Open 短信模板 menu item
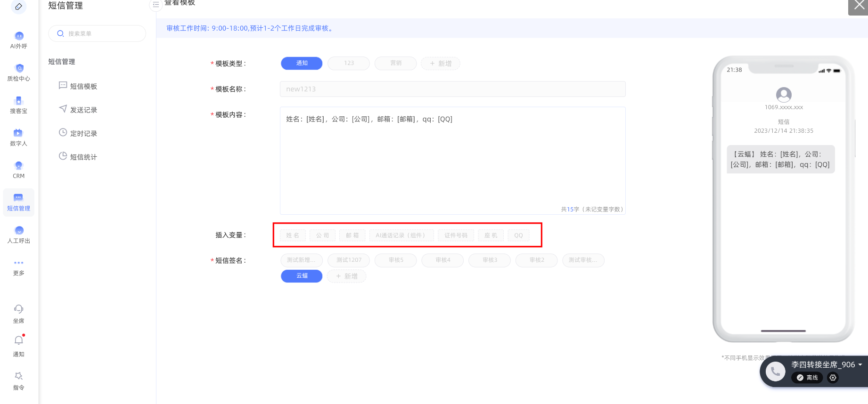The height and width of the screenshot is (404, 868). pos(83,86)
